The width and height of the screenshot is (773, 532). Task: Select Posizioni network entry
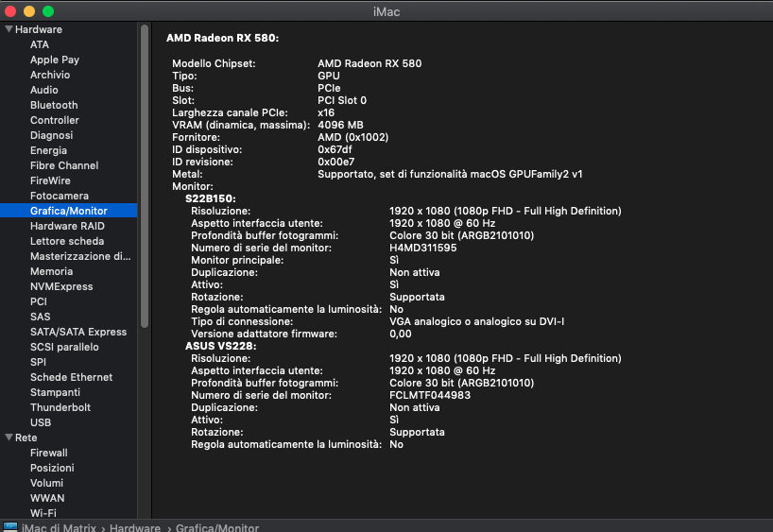tap(52, 468)
